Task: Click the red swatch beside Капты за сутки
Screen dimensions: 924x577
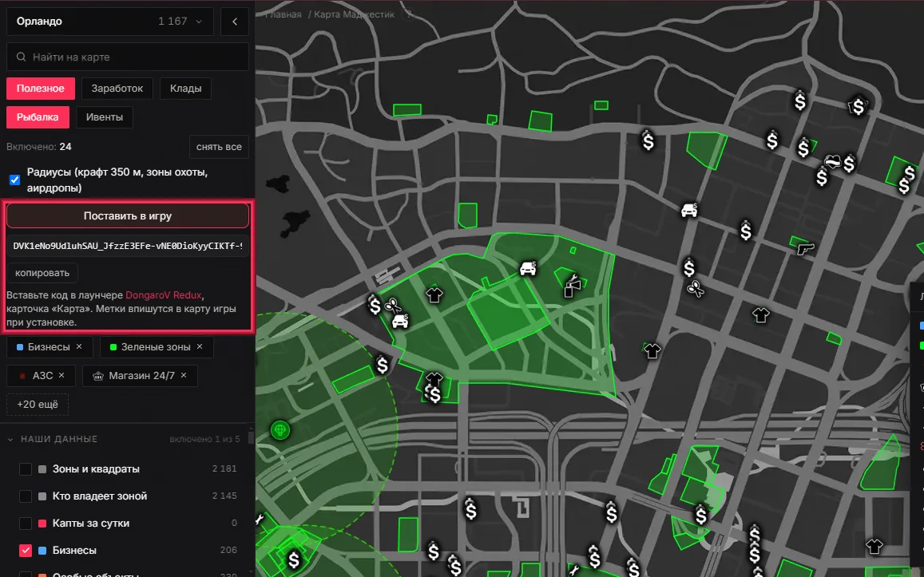Action: (42, 524)
